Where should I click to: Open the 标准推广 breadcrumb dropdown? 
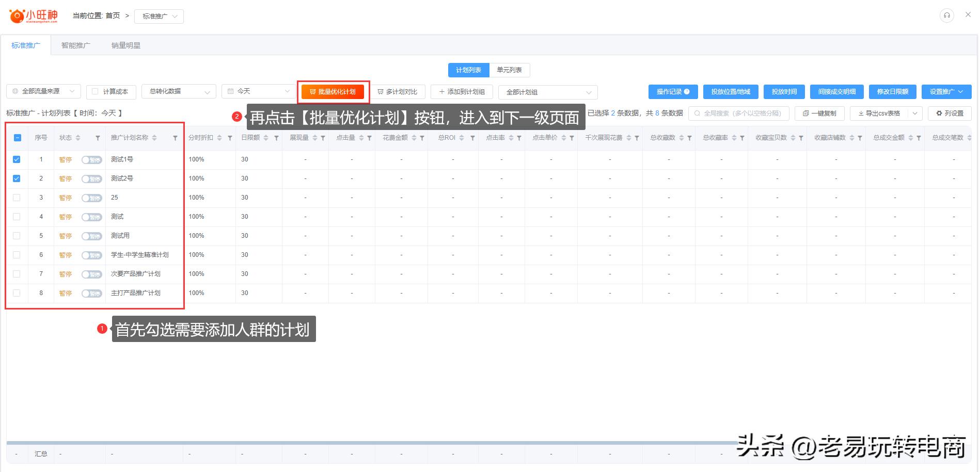point(159,17)
